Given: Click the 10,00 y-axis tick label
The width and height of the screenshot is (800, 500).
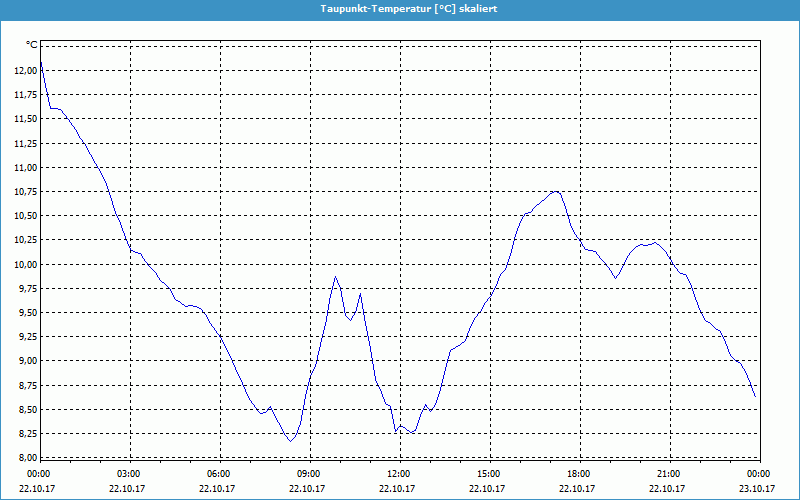Looking at the screenshot, I should [x=24, y=265].
